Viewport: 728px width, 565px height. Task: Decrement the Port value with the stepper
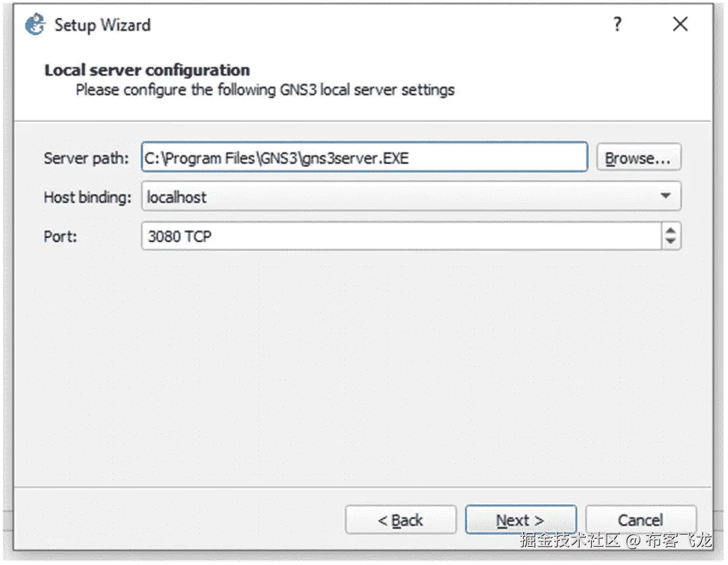point(671,241)
